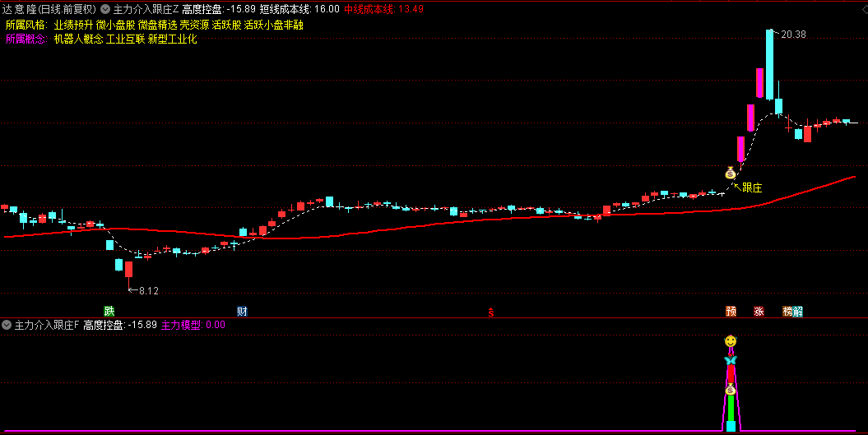Click the 所属概念 label
The height and width of the screenshot is (435, 868).
[x=26, y=39]
